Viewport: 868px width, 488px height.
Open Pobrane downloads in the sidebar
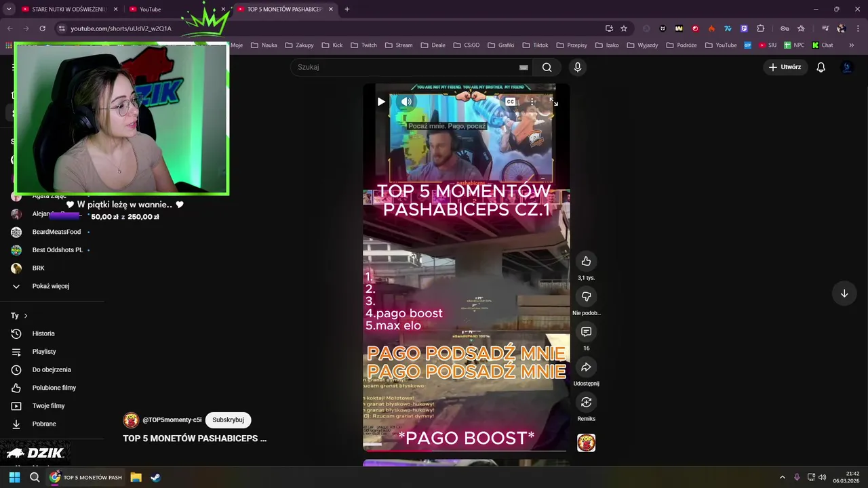pos(44,424)
